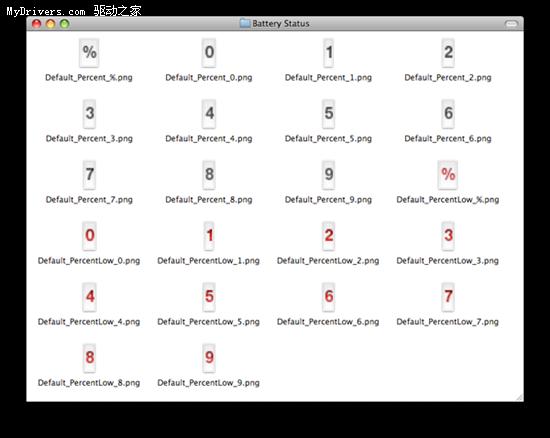The height and width of the screenshot is (438, 550).
Task: Click the red 0 PercentLow icon
Action: point(89,236)
